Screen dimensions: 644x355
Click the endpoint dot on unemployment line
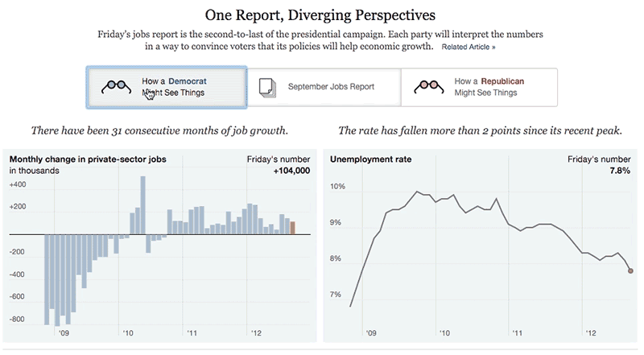pos(630,270)
